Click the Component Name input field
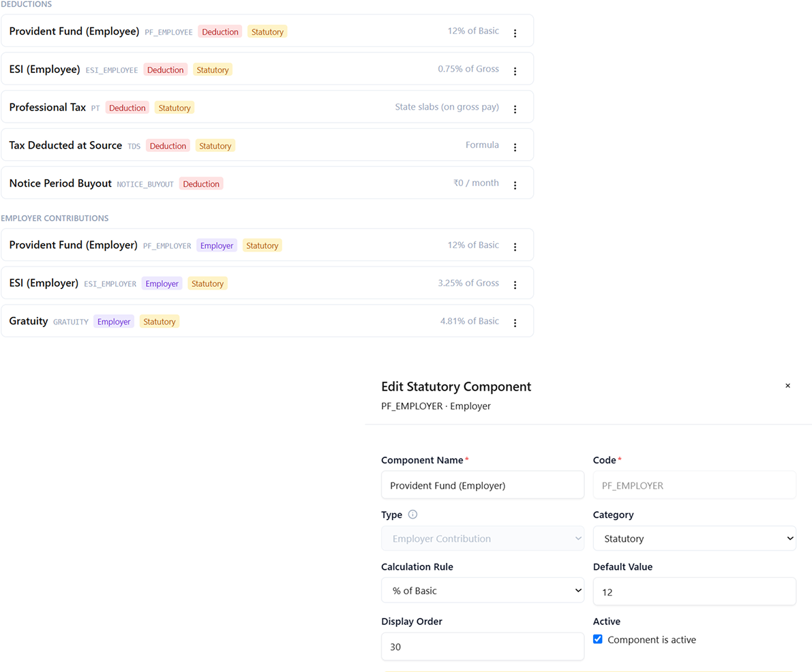Image resolution: width=812 pixels, height=672 pixels. coord(483,485)
